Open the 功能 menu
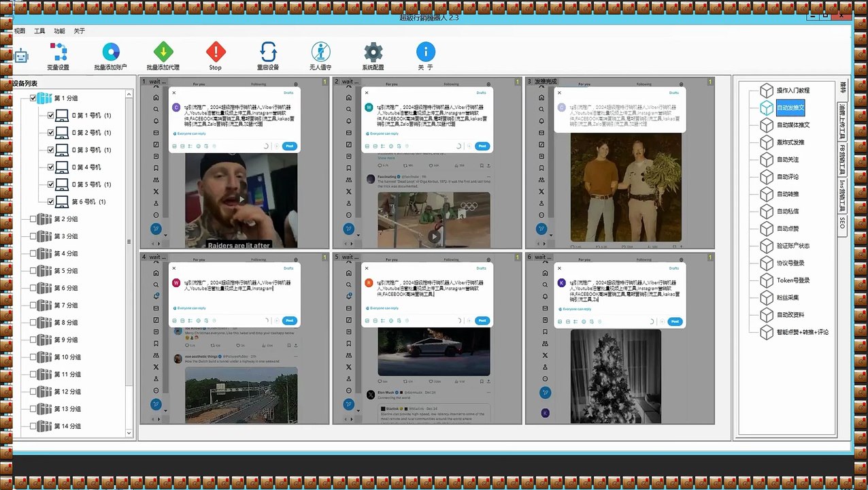Image resolution: width=868 pixels, height=490 pixels. point(59,31)
